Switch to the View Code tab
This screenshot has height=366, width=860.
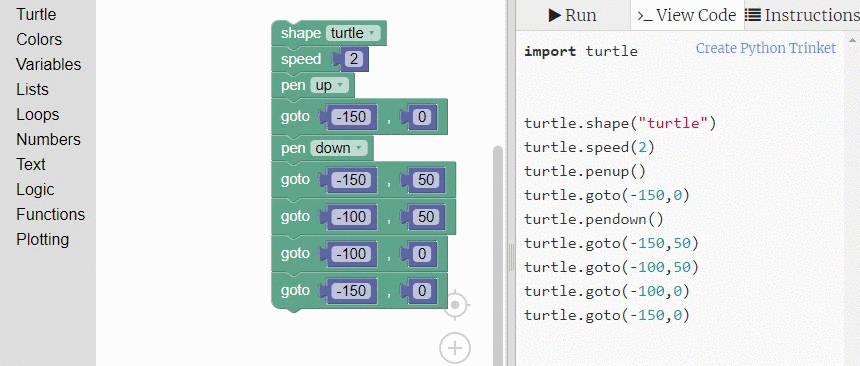[687, 15]
